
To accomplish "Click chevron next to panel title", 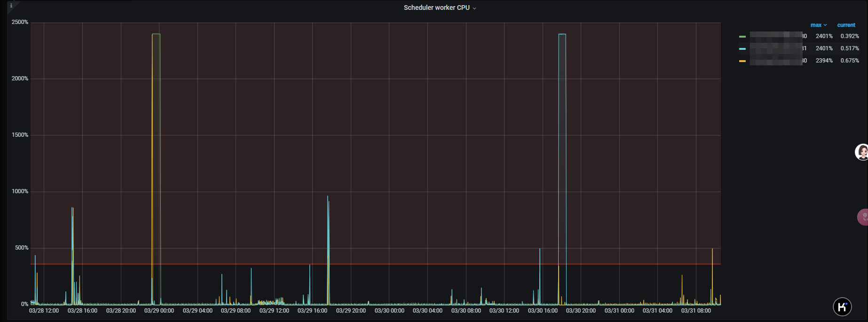I will (474, 8).
